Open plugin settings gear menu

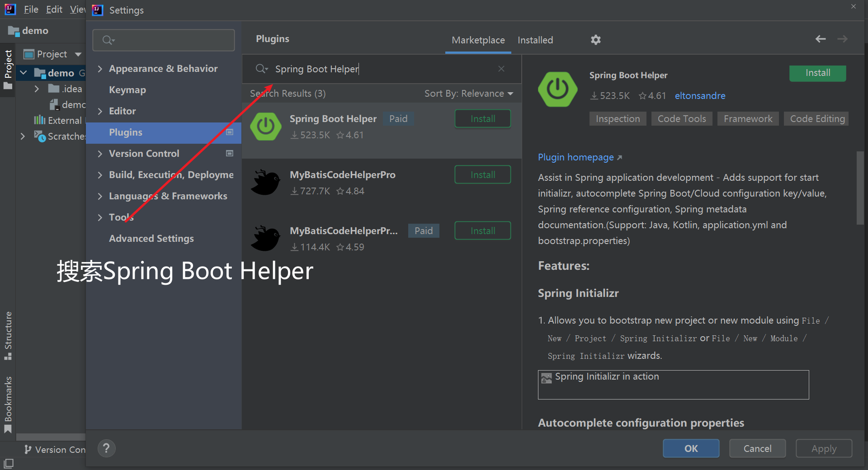(x=596, y=40)
